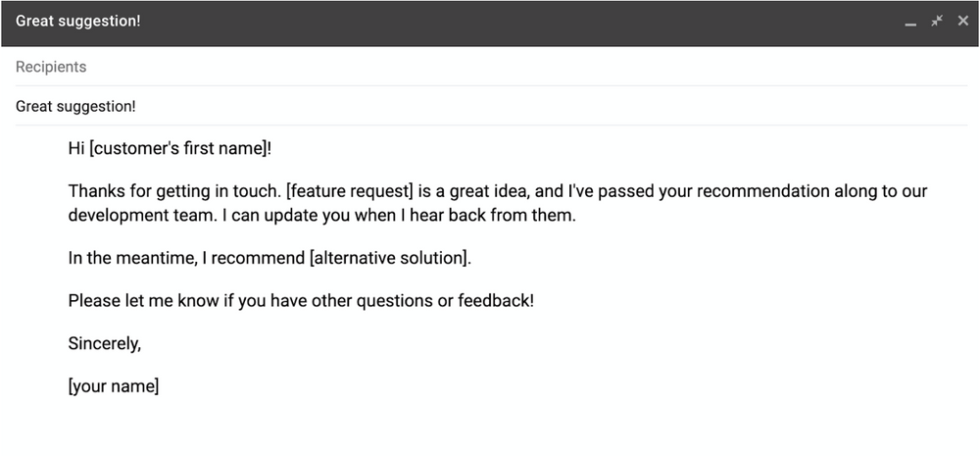Click the 'Please let me know' sentence
980x456 pixels.
point(301,301)
